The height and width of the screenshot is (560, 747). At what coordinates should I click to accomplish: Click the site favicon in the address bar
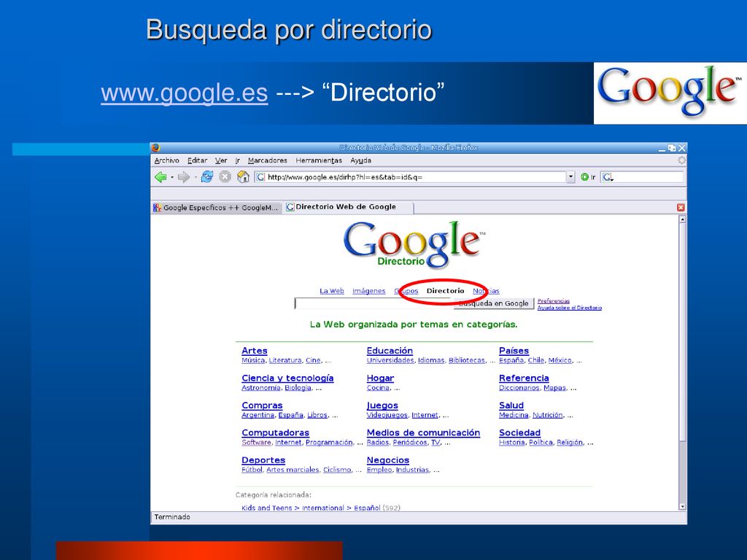260,177
